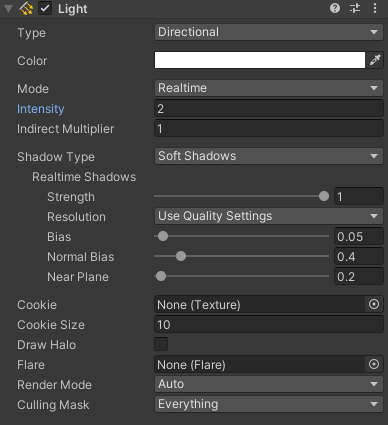The image size is (388, 425).
Task: Click the white Color swatch
Action: [x=260, y=60]
